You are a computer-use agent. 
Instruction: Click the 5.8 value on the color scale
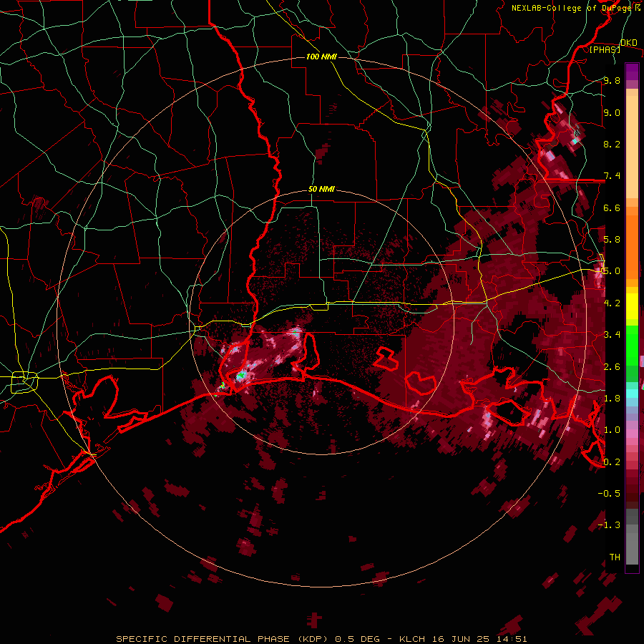point(612,240)
